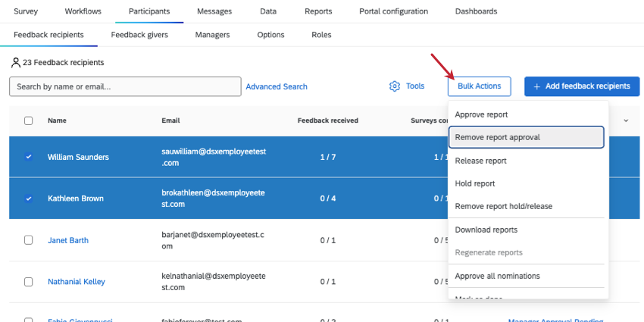Click sauwilliam@dsxemployeetest.com email cell
This screenshot has width=644, height=322.
(214, 158)
